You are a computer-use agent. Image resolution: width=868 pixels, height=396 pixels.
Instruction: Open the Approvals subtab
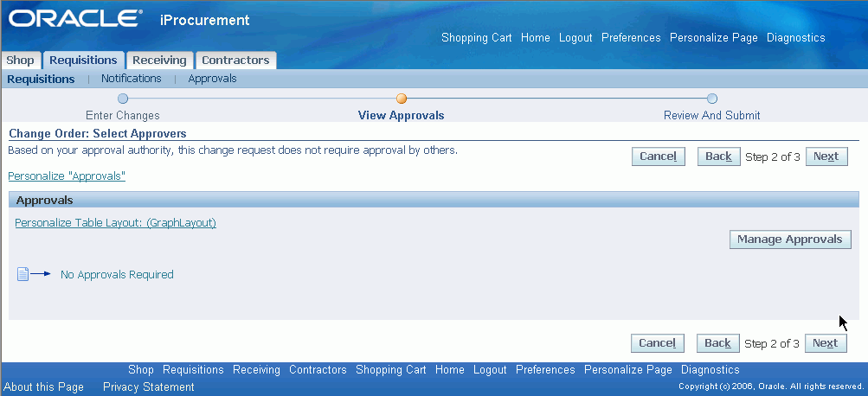point(213,79)
